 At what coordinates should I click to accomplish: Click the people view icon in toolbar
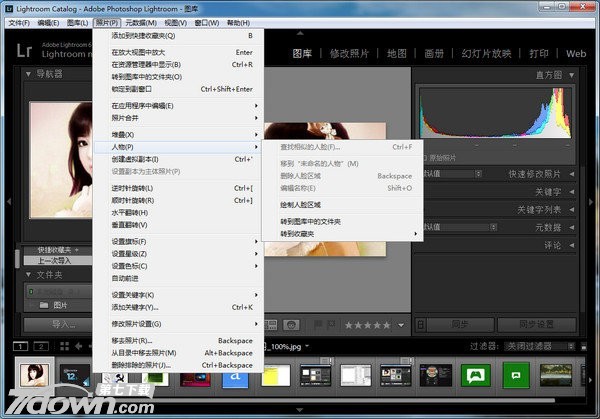[x=291, y=325]
